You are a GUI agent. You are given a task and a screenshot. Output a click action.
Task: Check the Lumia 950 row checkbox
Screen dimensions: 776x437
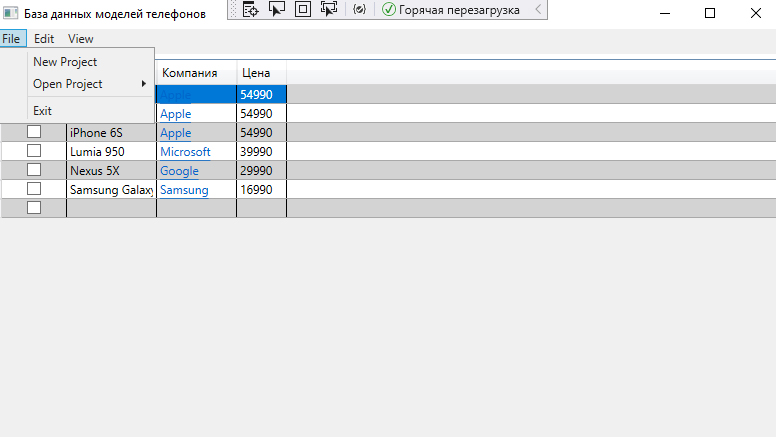point(34,150)
